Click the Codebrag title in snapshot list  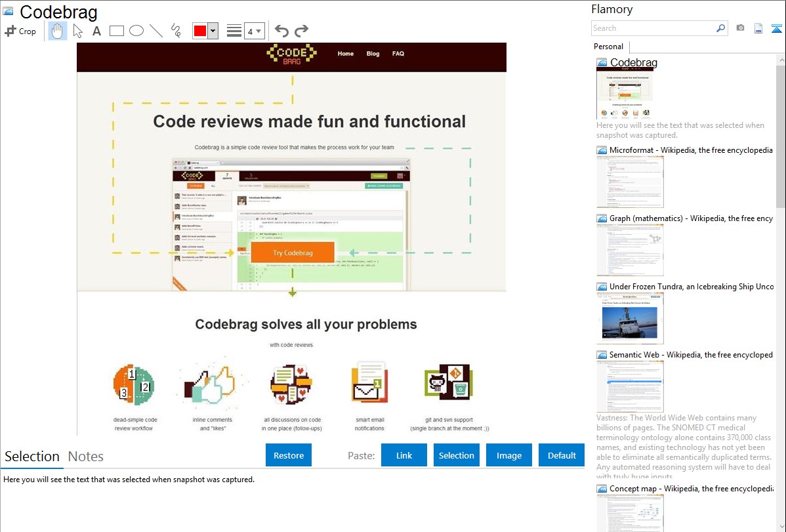click(634, 62)
